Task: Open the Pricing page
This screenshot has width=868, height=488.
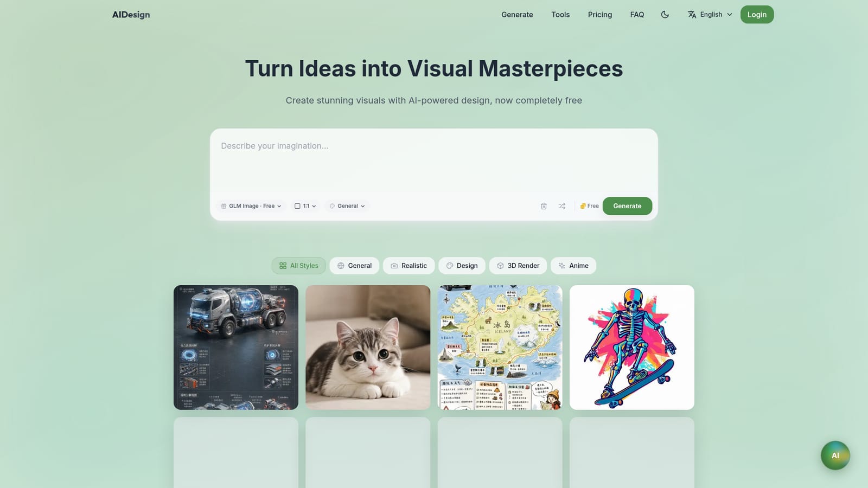Action: click(600, 15)
